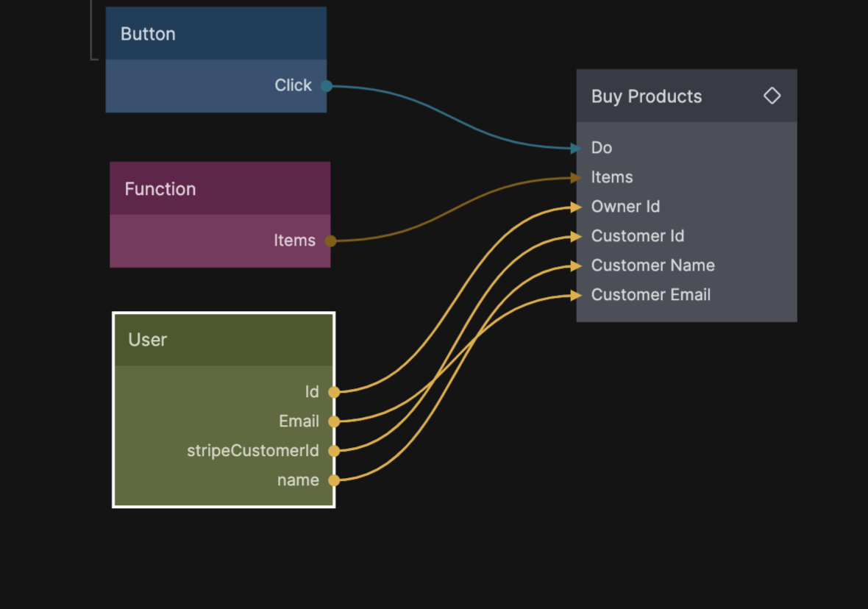Click the stripeCustomerId label in User node
This screenshot has height=609, width=868.
click(252, 451)
